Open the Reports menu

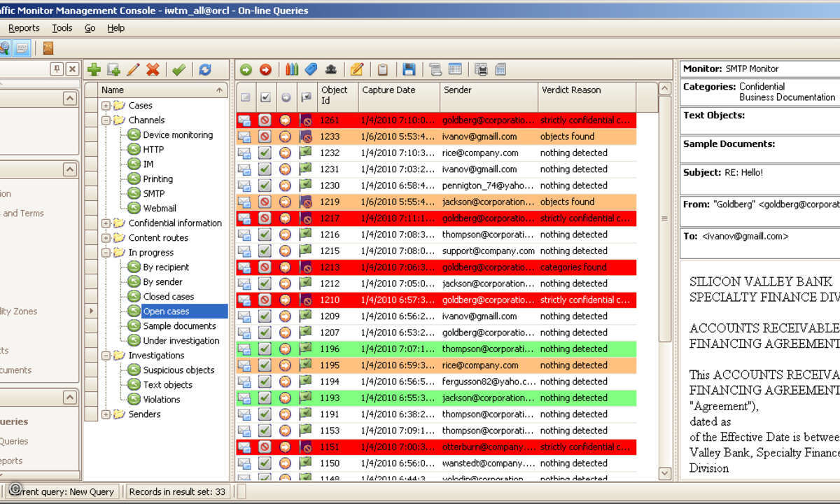click(24, 28)
